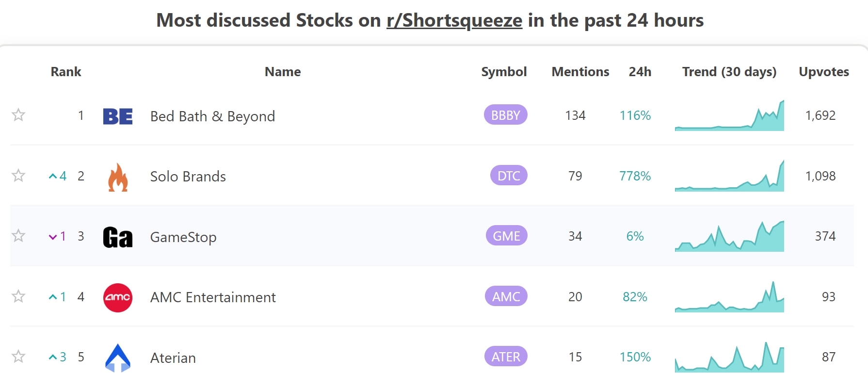This screenshot has width=868, height=374.
Task: View the Bed Bath & Beyond trend sparkline
Action: (729, 116)
